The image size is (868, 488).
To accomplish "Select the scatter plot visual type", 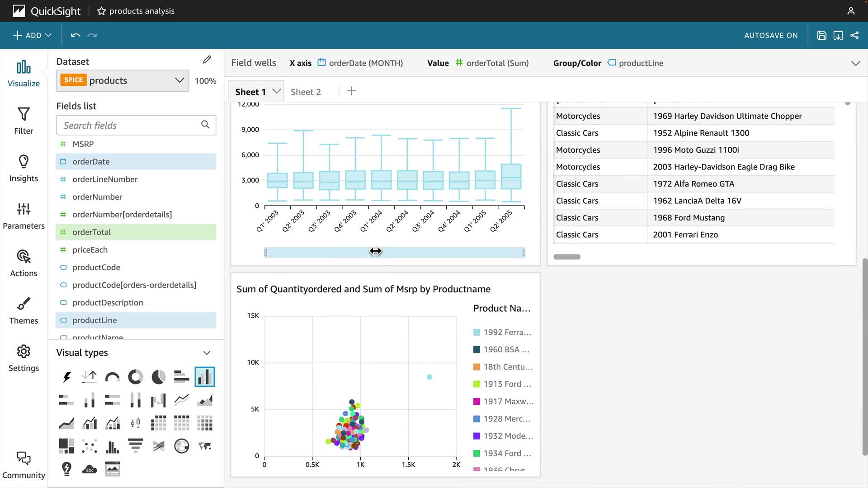I will (90, 446).
